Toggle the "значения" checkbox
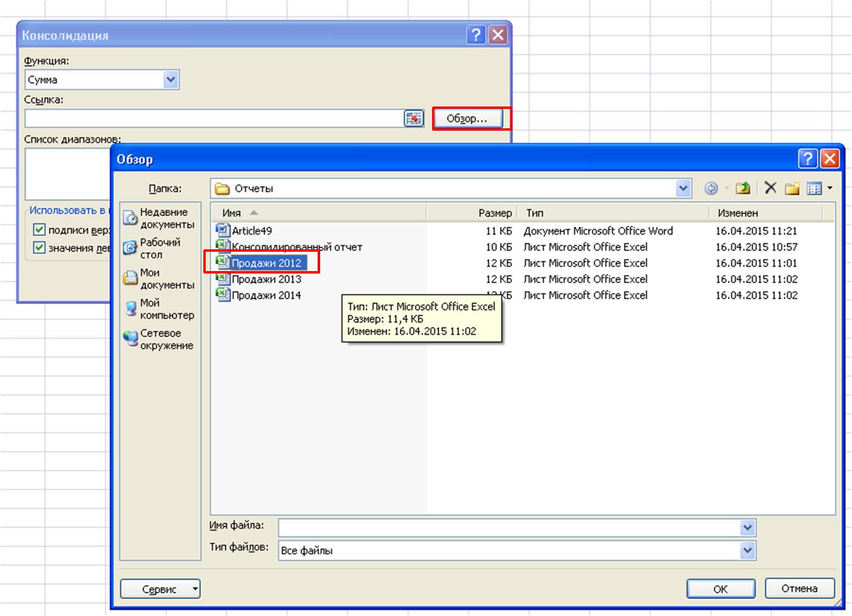 pos(39,247)
